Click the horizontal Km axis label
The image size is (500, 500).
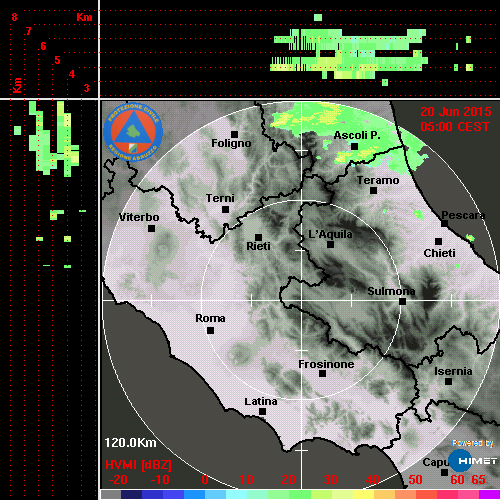[x=84, y=17]
